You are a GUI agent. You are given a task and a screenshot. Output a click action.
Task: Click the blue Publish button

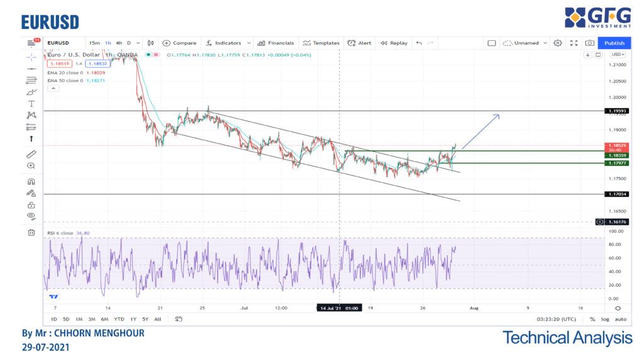pyautogui.click(x=614, y=43)
